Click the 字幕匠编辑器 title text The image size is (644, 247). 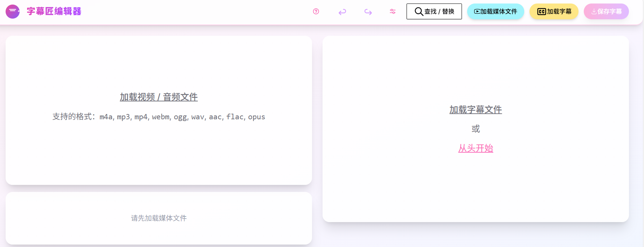coord(54,12)
